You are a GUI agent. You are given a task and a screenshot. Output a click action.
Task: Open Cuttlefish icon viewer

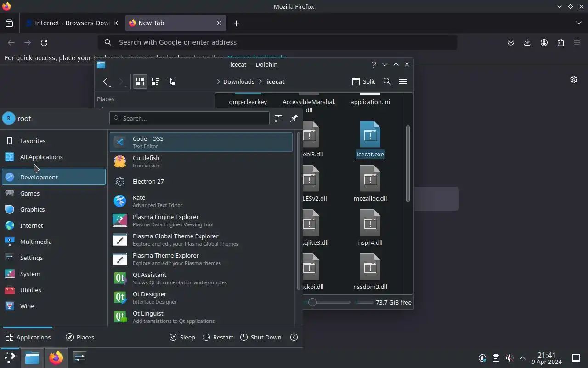(x=201, y=161)
